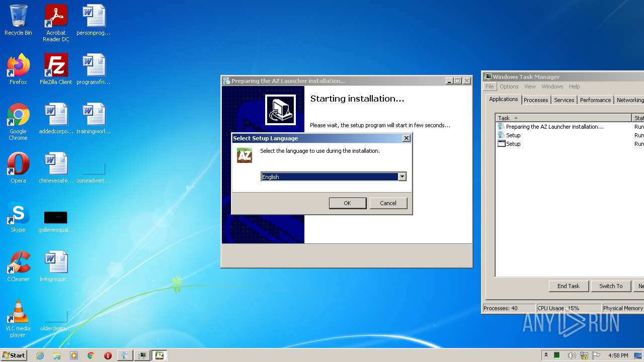Viewport: 644px width, 362px height.
Task: Select the programsfri Word document icon
Action: click(x=94, y=69)
